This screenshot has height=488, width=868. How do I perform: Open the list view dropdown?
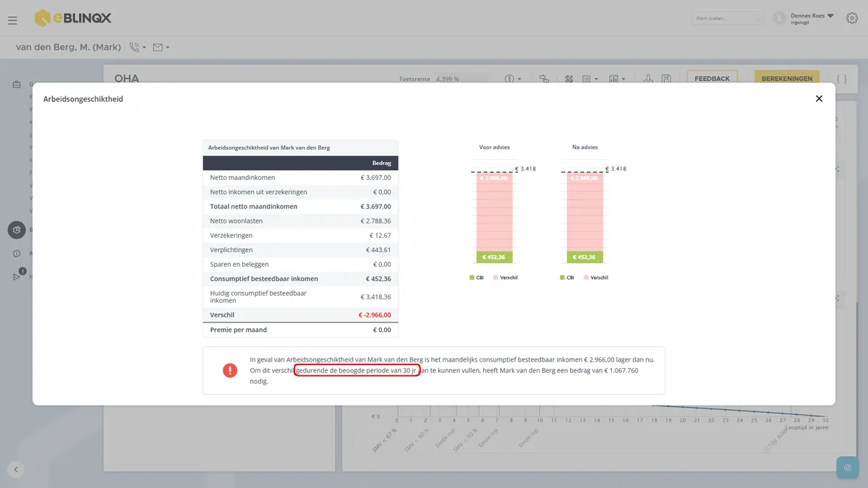(590, 78)
